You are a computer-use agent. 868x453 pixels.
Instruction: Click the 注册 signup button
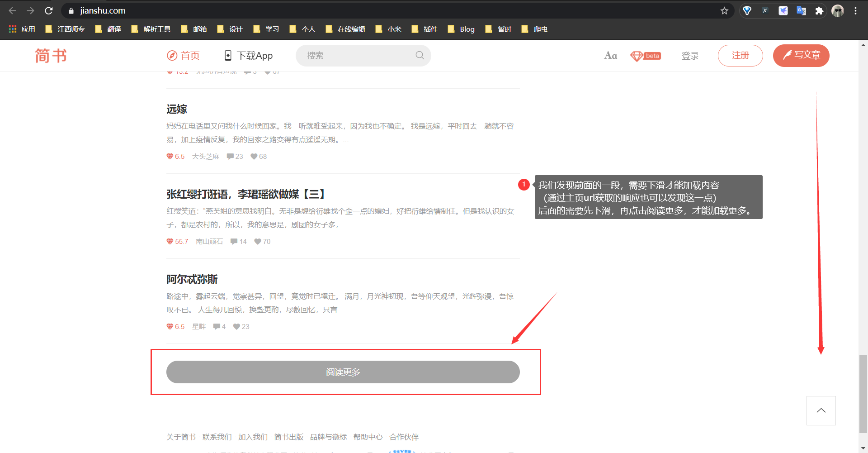740,55
